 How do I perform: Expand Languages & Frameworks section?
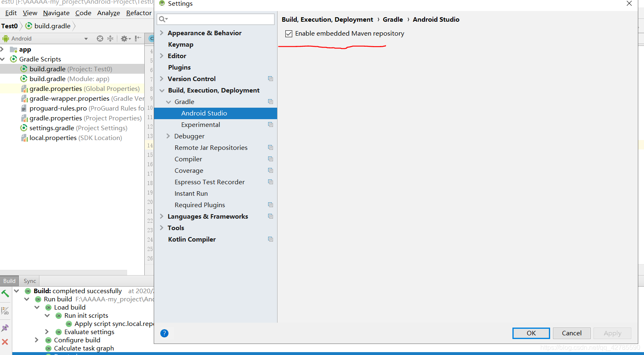(x=162, y=216)
